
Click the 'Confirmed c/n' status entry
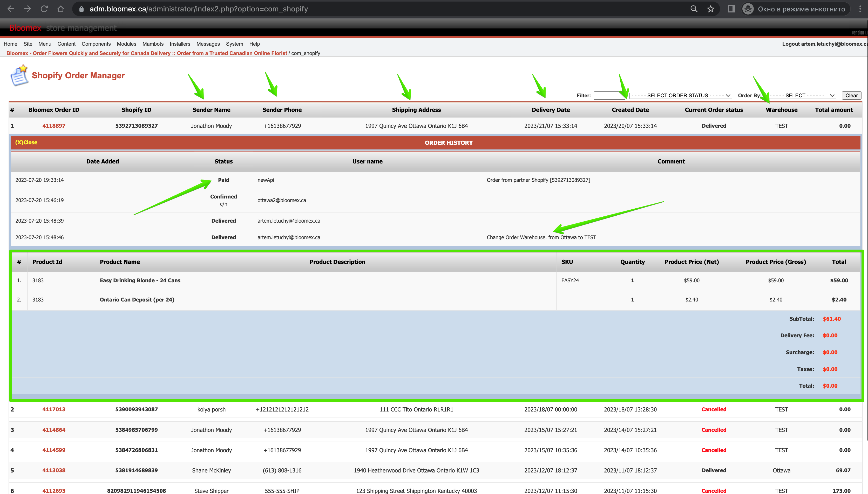pos(223,200)
